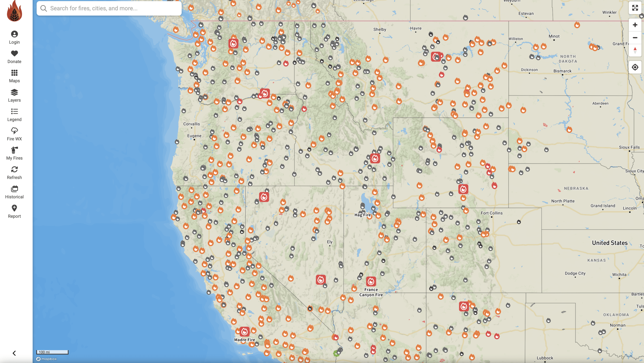The image size is (644, 363).
Task: Click the Wichita city label
Action: click(619, 275)
